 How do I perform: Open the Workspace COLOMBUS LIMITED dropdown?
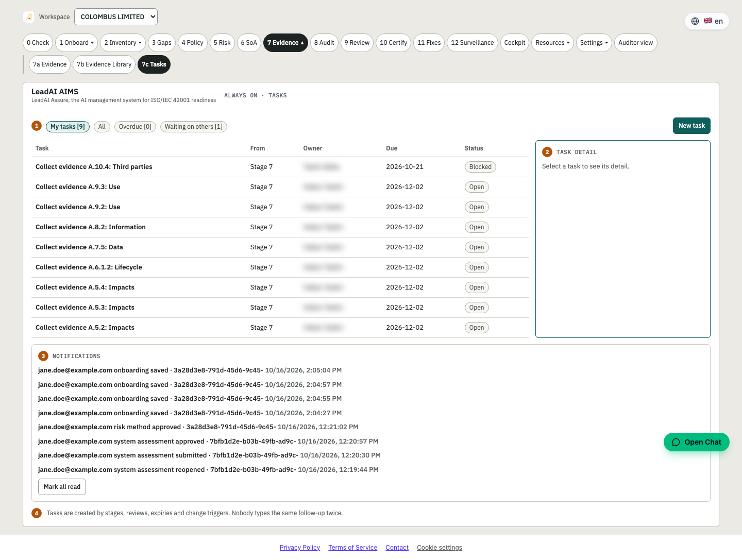click(116, 17)
